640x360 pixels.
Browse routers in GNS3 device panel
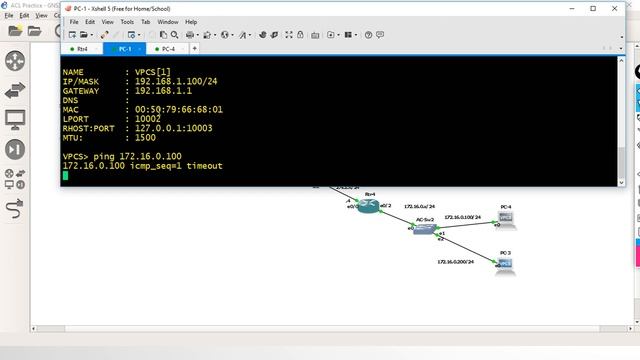click(x=15, y=61)
